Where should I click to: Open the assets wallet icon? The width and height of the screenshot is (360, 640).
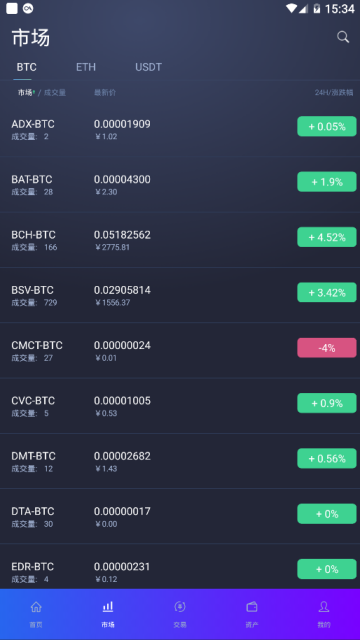(252, 607)
